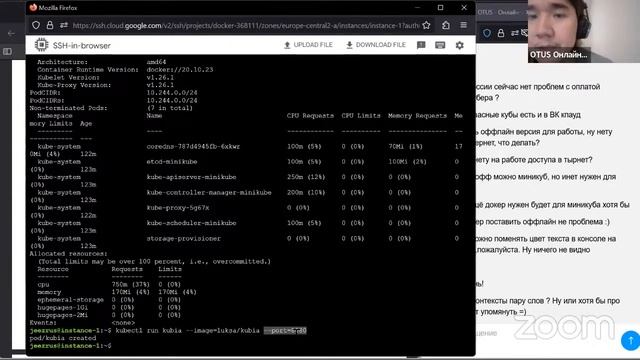Click the Firefox logo in title bar
Viewport: 640px width, 360px height.
tap(33, 7)
